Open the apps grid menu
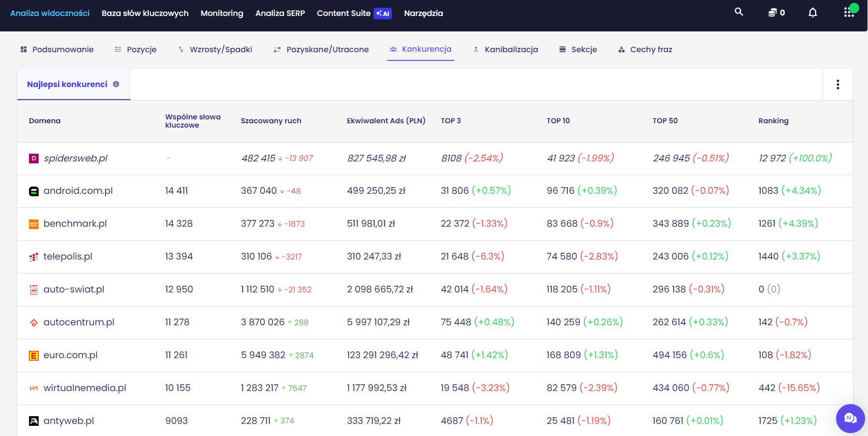 pos(849,13)
